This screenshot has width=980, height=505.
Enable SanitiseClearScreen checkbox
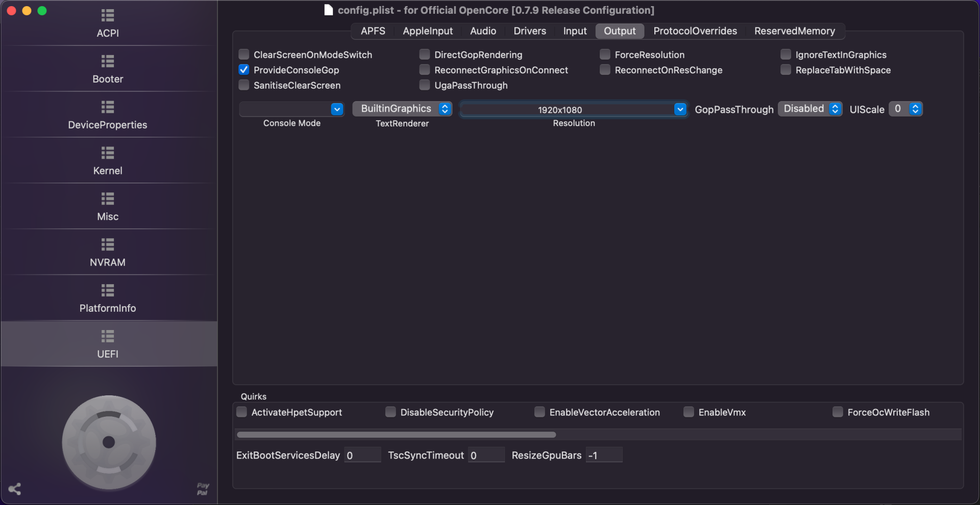coord(244,85)
